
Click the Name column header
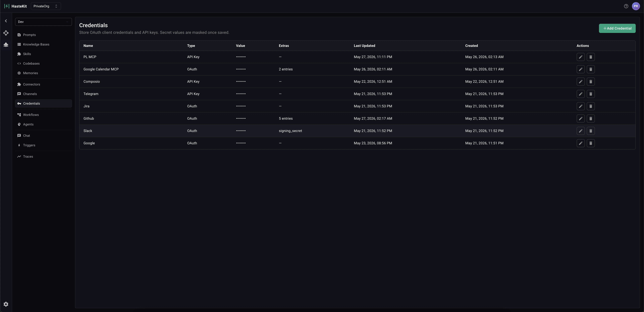88,46
